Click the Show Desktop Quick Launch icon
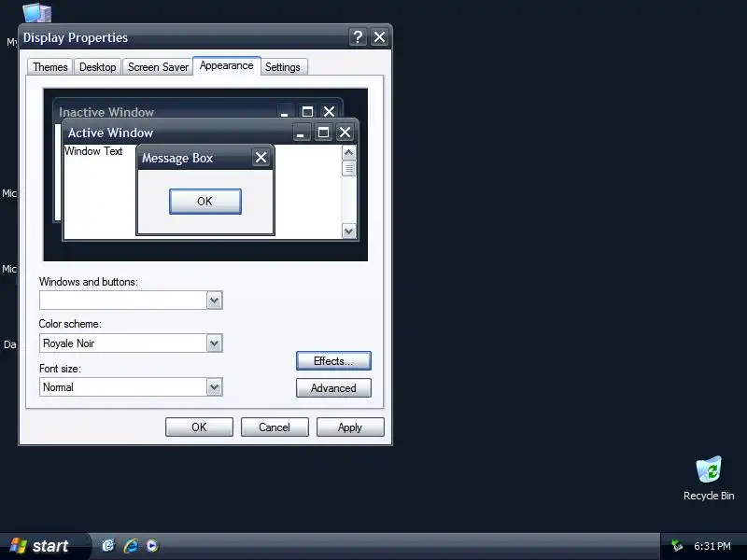 (108, 546)
